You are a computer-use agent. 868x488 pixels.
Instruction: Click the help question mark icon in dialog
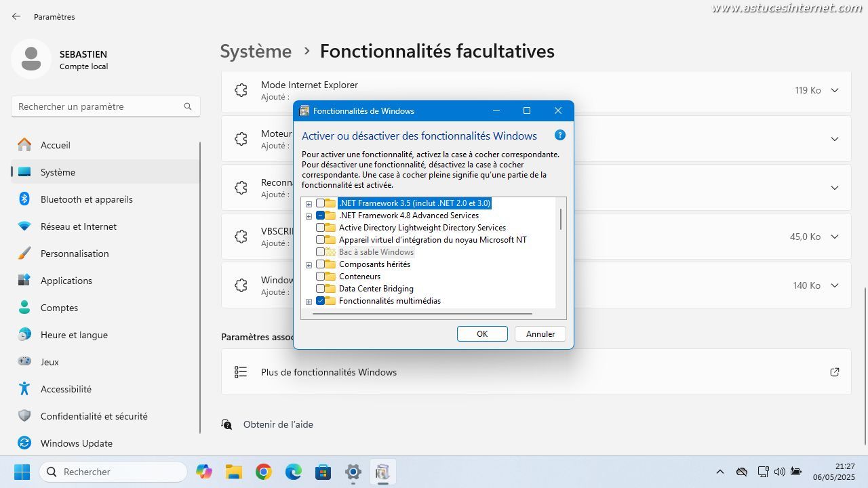click(559, 135)
